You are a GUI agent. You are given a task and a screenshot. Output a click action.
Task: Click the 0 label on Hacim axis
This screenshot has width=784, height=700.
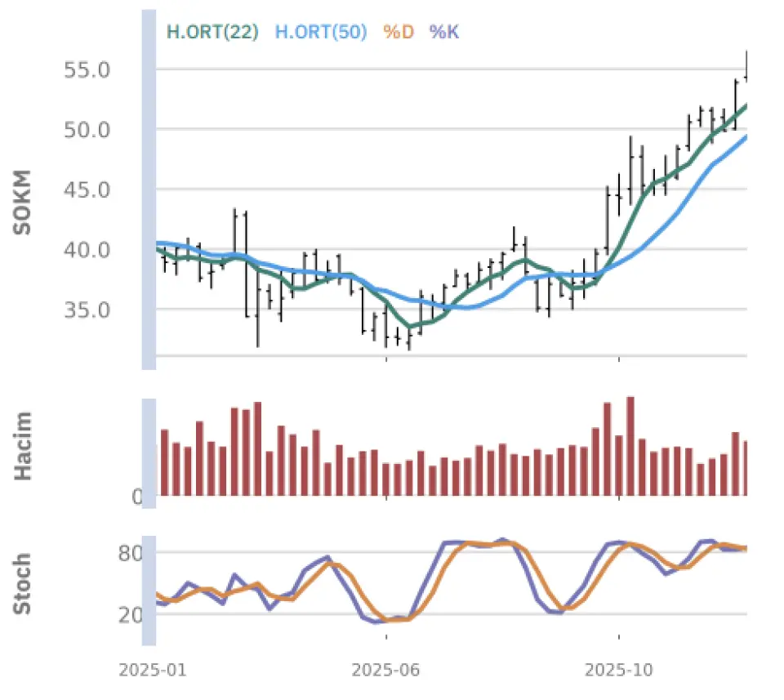click(137, 497)
